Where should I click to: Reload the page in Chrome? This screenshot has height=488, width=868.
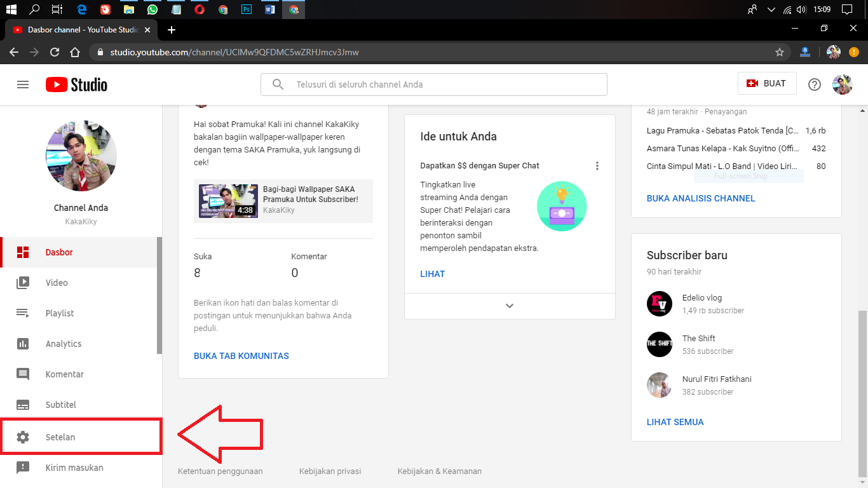55,52
